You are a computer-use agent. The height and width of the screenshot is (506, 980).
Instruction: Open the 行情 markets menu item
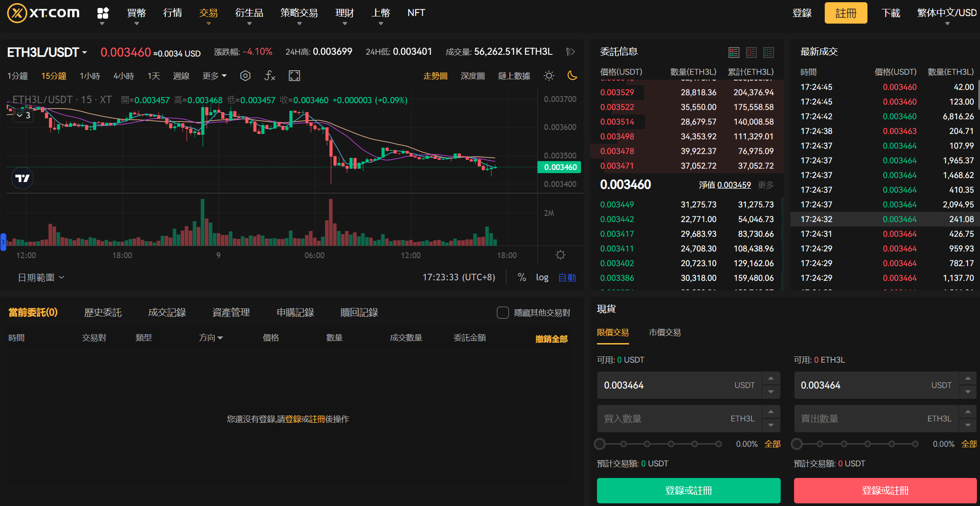pos(172,13)
